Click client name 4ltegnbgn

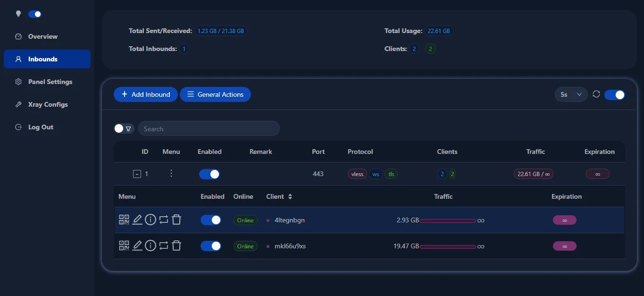(x=289, y=220)
